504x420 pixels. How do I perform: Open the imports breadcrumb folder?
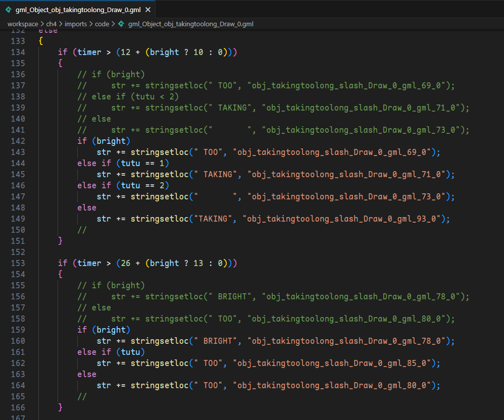coord(76,24)
